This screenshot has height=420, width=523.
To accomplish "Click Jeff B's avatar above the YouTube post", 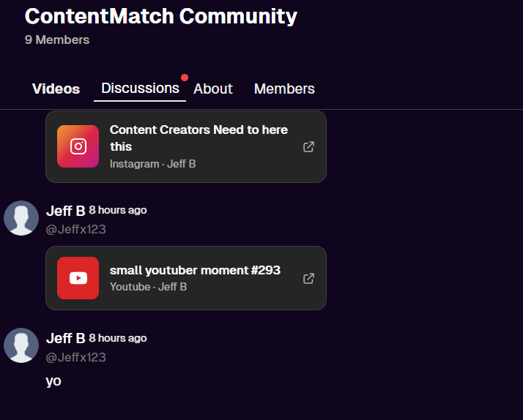I will (21, 218).
